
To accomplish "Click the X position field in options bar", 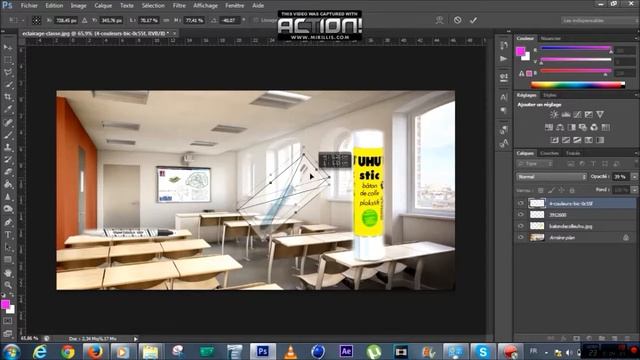I will (x=66, y=20).
